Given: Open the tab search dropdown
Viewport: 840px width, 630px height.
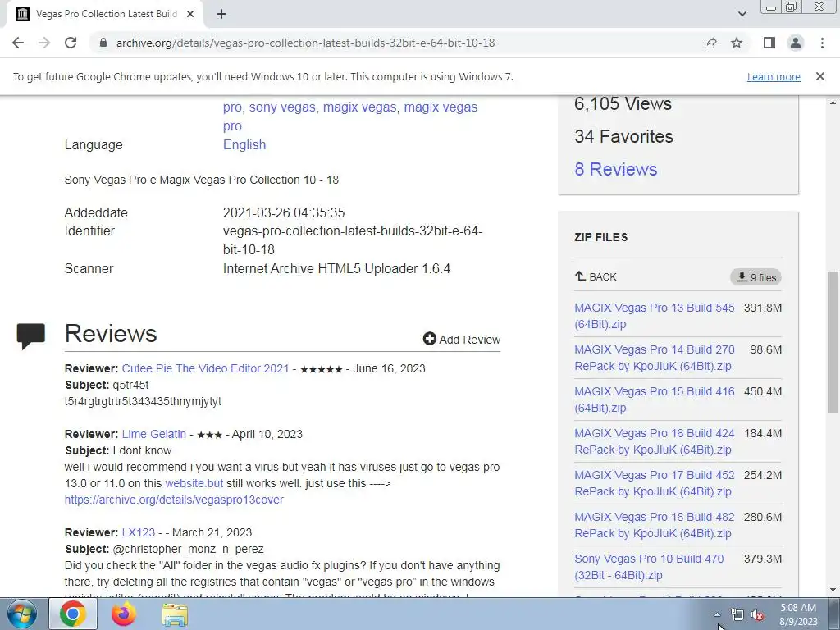Looking at the screenshot, I should click(x=742, y=14).
